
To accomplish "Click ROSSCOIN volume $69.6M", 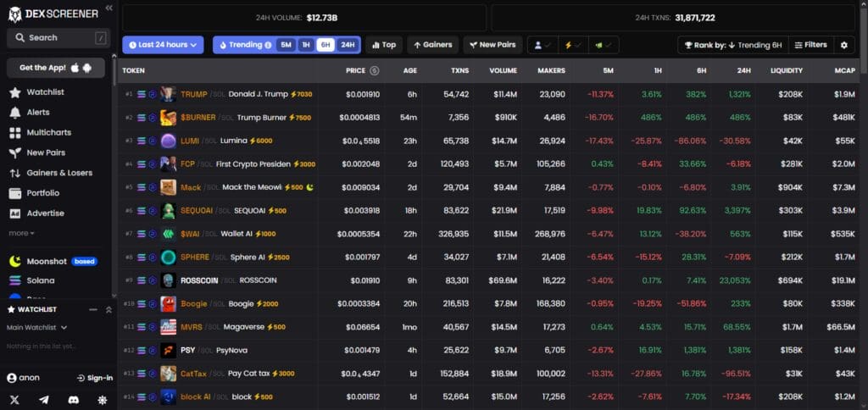I will click(503, 280).
